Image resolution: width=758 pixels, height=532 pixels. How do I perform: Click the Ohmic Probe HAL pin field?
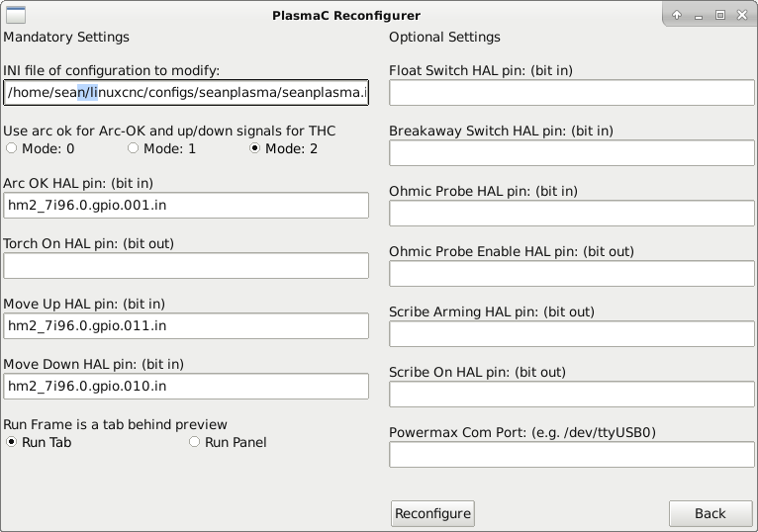pyautogui.click(x=571, y=213)
